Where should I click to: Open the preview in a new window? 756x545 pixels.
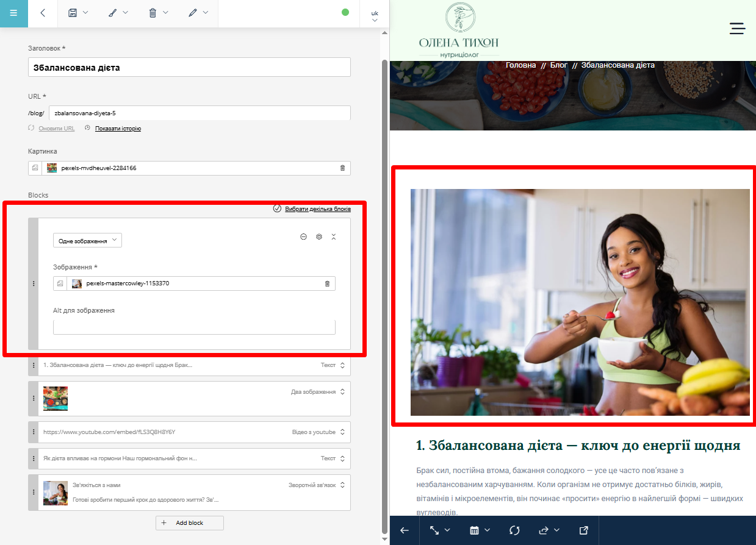[583, 530]
